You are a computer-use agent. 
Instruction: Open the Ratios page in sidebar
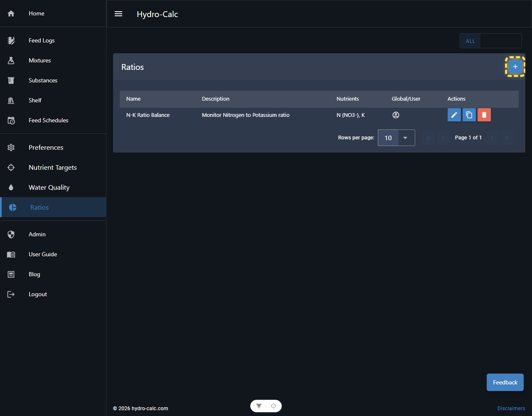coord(53,207)
